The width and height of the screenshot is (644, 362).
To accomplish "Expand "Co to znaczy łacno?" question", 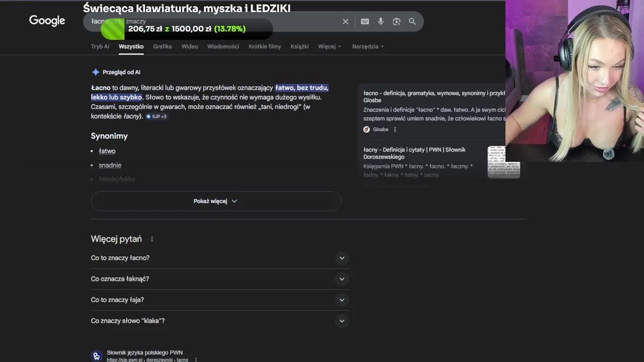I will 342,258.
